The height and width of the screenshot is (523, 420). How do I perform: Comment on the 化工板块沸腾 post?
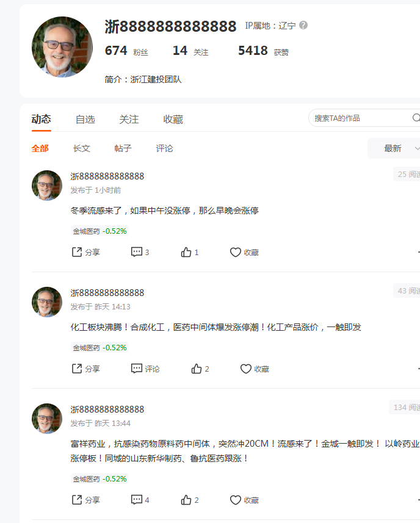click(145, 369)
